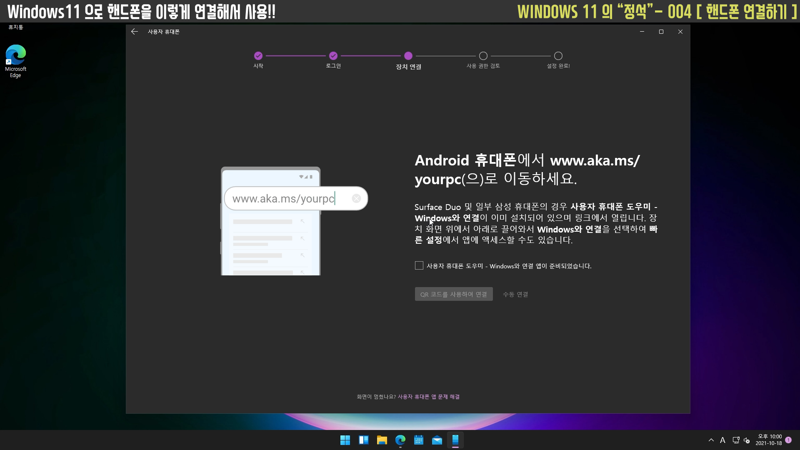Click the network tray icon
The width and height of the screenshot is (800, 450).
(736, 440)
